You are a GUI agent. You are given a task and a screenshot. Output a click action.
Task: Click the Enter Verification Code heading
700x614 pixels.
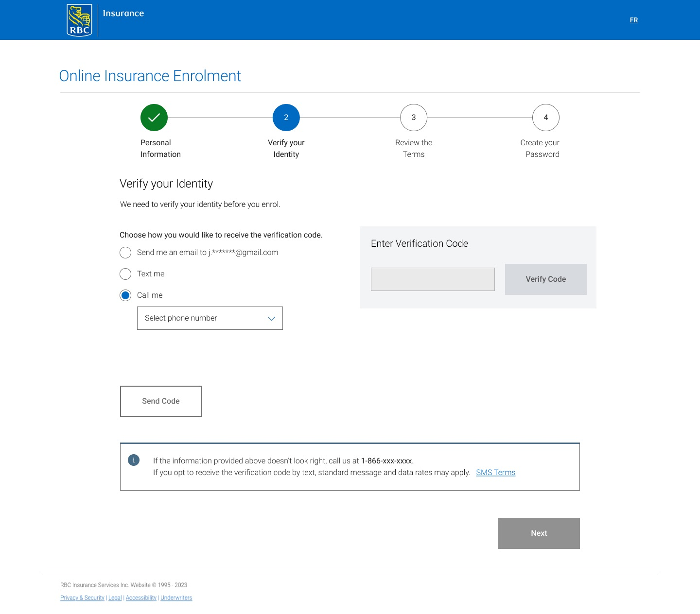point(420,244)
